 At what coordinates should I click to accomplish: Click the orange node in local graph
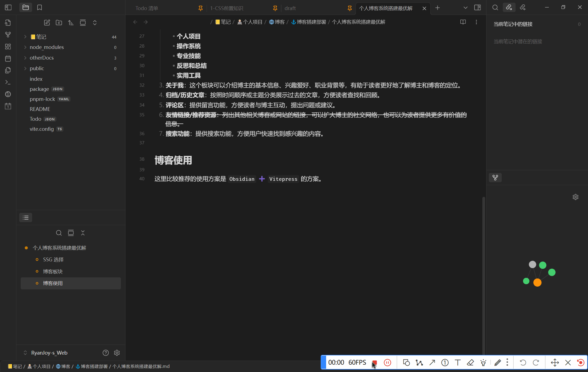click(537, 283)
